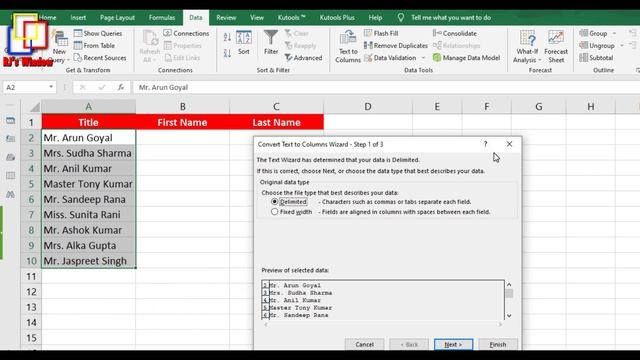Select column D header

click(x=368, y=107)
